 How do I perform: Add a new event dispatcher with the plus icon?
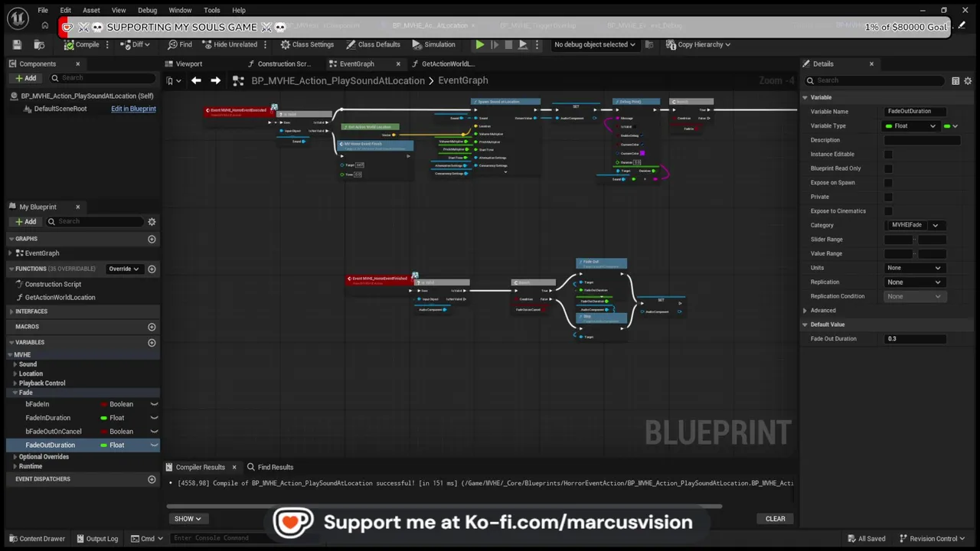pyautogui.click(x=152, y=479)
